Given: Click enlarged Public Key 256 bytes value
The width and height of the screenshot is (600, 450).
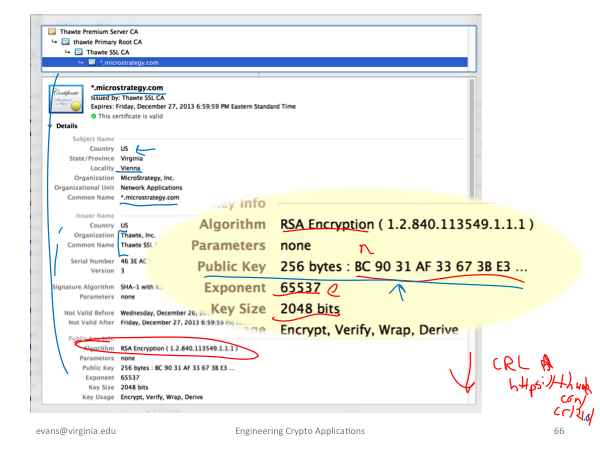Looking at the screenshot, I should click(404, 266).
